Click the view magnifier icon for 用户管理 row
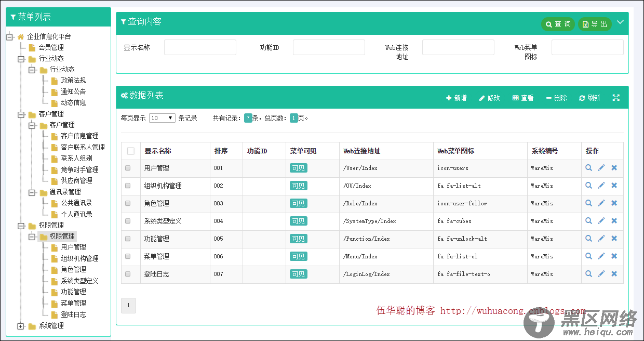This screenshot has width=644, height=341. (588, 168)
